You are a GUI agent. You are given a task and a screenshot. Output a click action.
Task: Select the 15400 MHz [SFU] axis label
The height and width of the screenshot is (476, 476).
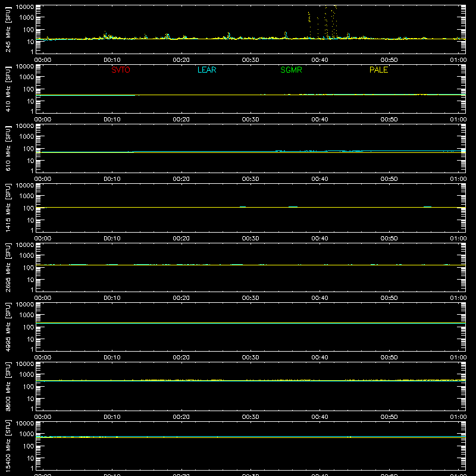(x=8, y=446)
